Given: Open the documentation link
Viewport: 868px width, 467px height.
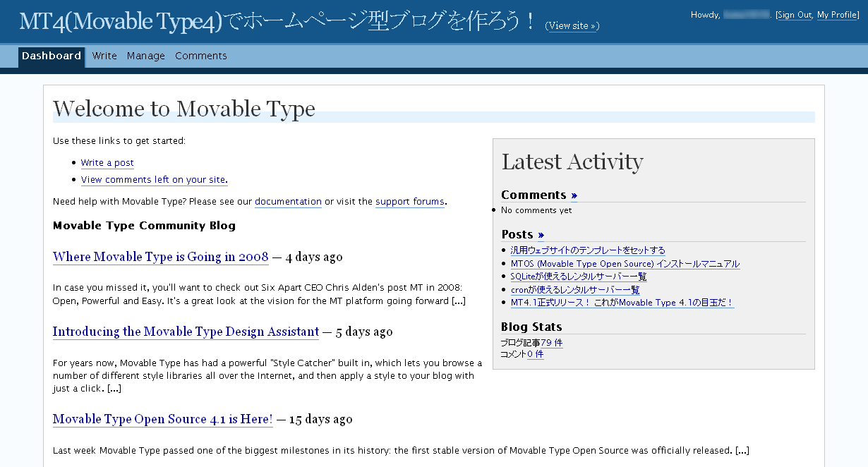Looking at the screenshot, I should click(288, 202).
